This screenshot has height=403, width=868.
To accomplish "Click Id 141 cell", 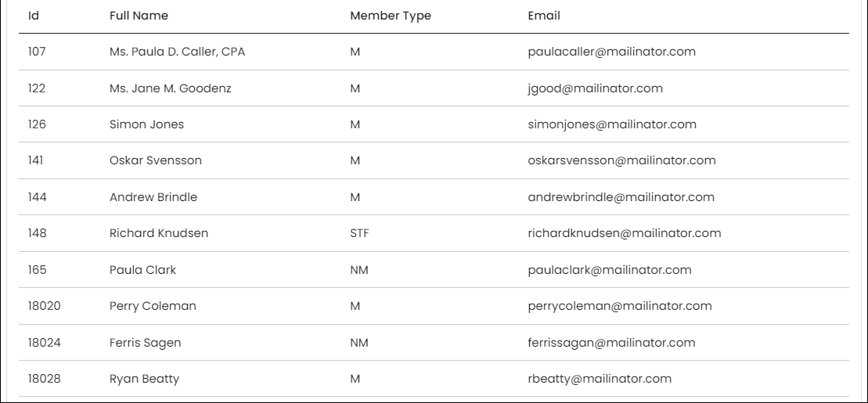I will pos(35,160).
